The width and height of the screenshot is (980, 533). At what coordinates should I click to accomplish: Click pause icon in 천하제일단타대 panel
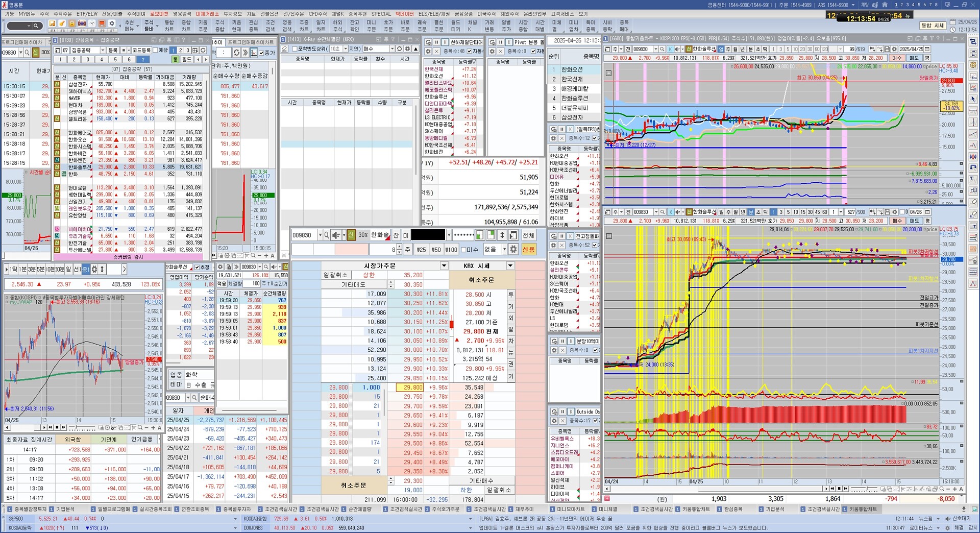coord(437,42)
